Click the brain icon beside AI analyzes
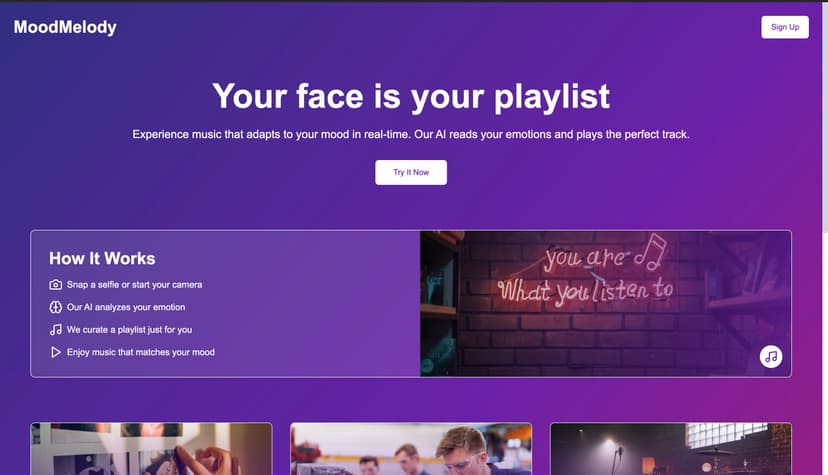This screenshot has width=828, height=475. tap(55, 307)
